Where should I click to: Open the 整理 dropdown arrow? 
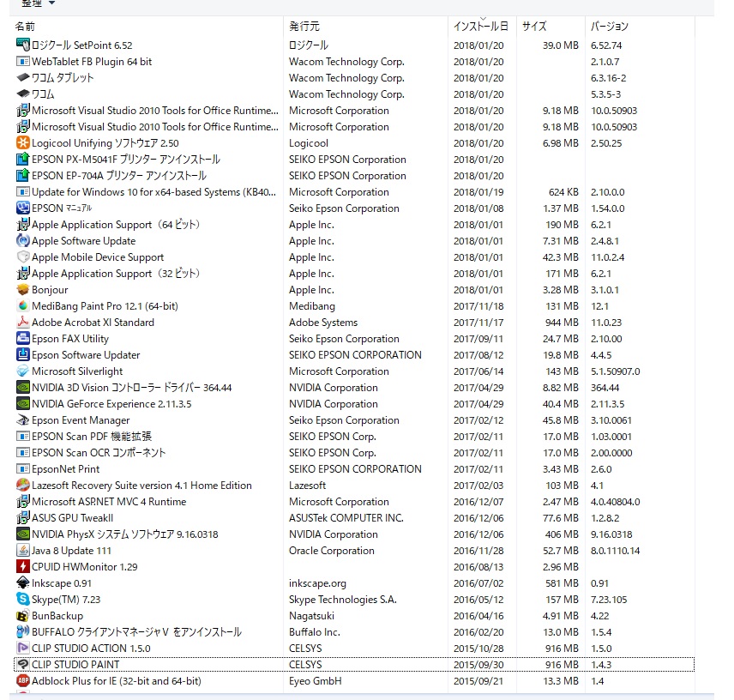[x=51, y=3]
